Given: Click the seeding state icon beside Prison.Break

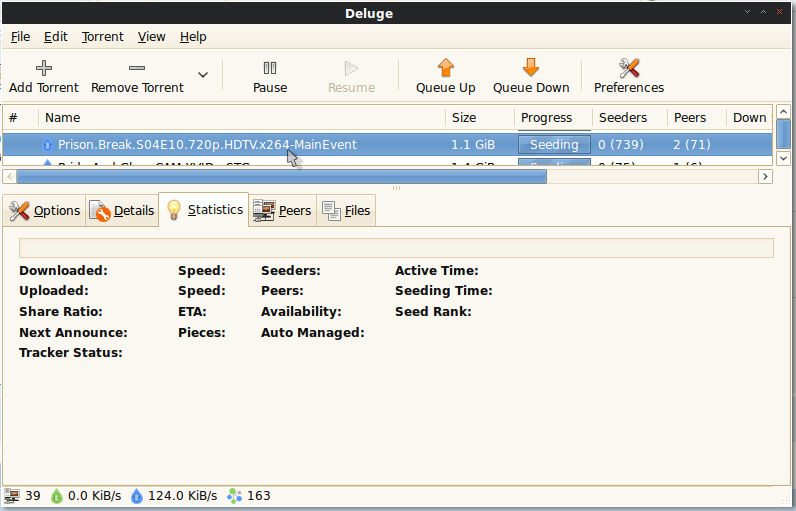Looking at the screenshot, I should tap(47, 145).
